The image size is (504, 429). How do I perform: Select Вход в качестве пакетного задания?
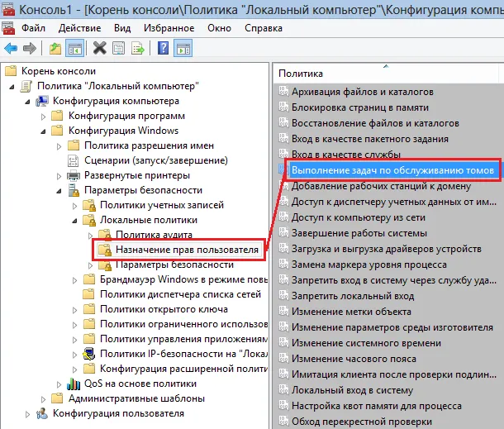click(370, 139)
